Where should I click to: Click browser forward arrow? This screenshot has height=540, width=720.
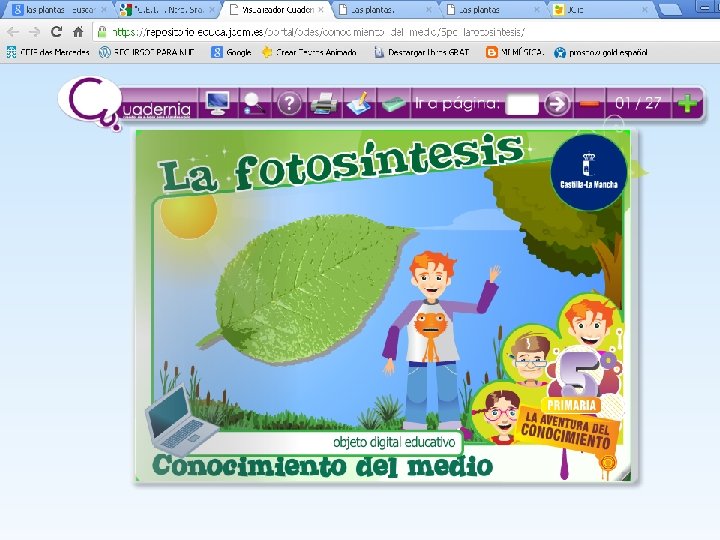click(34, 32)
